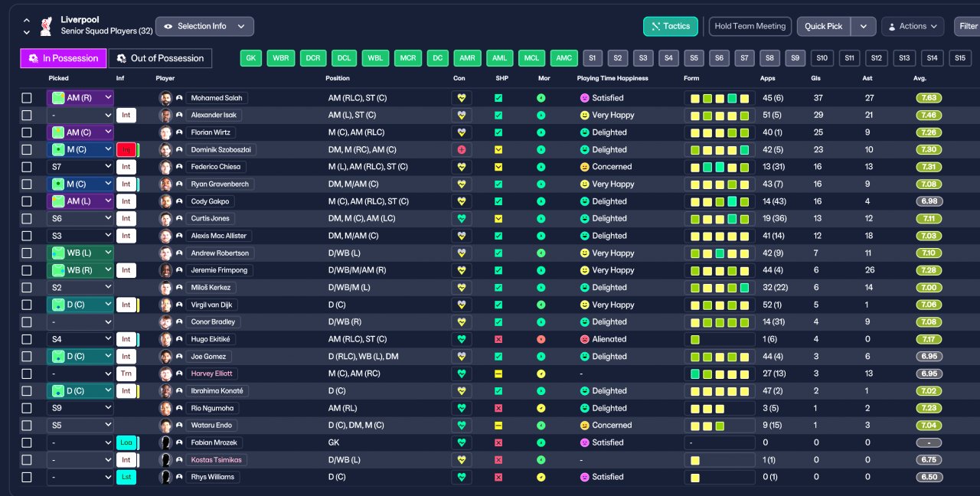
Task: Select the GK position slot
Action: [251, 58]
